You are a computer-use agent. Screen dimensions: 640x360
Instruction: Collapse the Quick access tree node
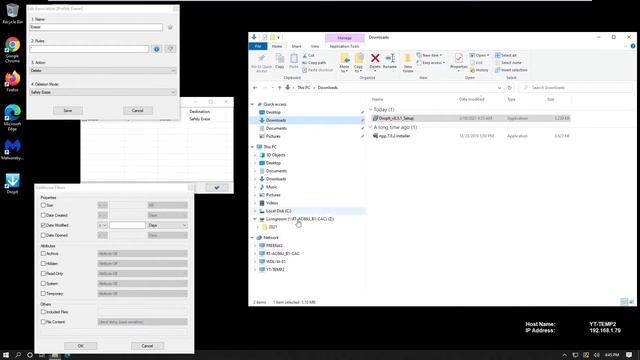pyautogui.click(x=252, y=104)
